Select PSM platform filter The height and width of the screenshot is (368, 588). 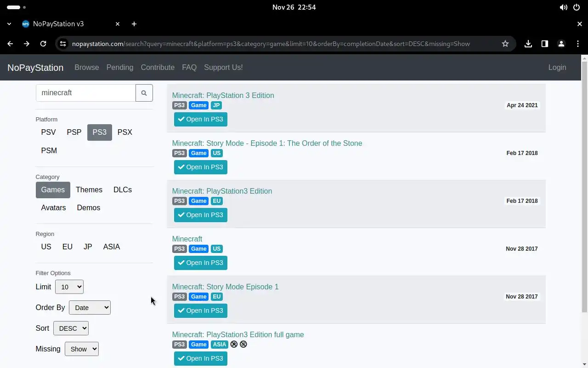(x=49, y=150)
